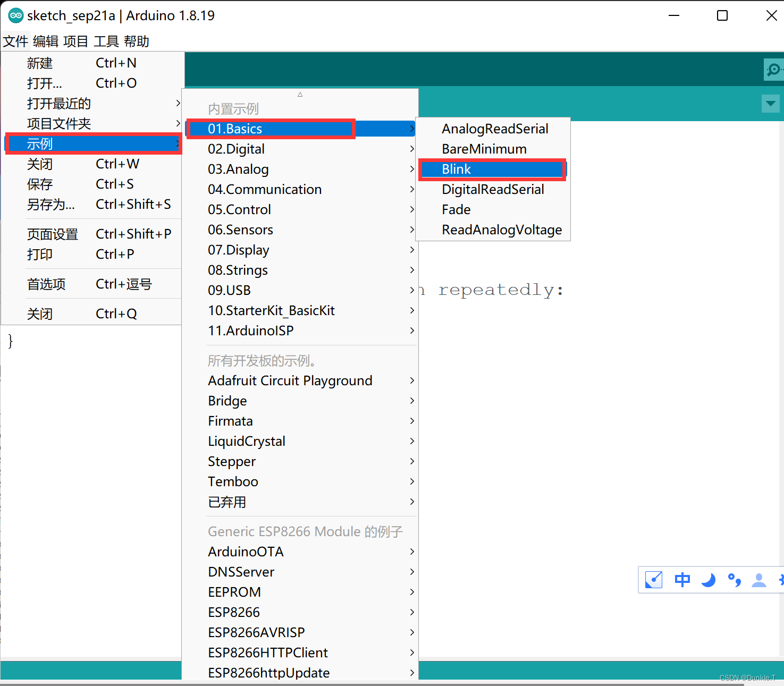
Task: Open the Firmata examples submenu
Action: point(300,421)
